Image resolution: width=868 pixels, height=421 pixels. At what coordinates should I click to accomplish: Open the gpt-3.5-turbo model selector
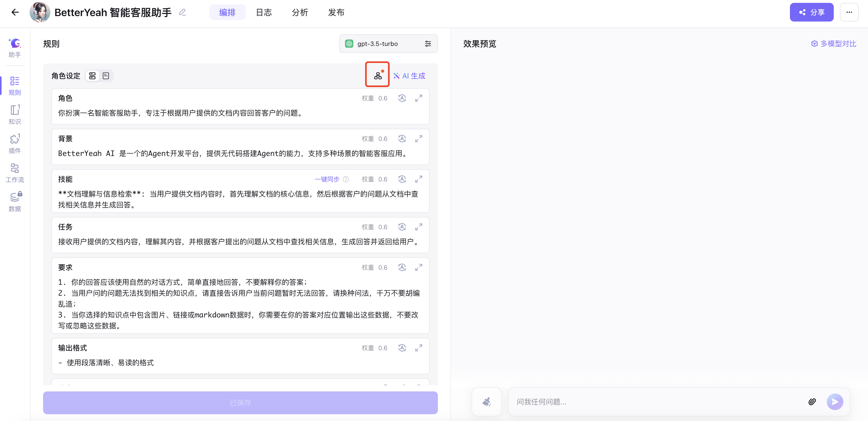pyautogui.click(x=388, y=44)
